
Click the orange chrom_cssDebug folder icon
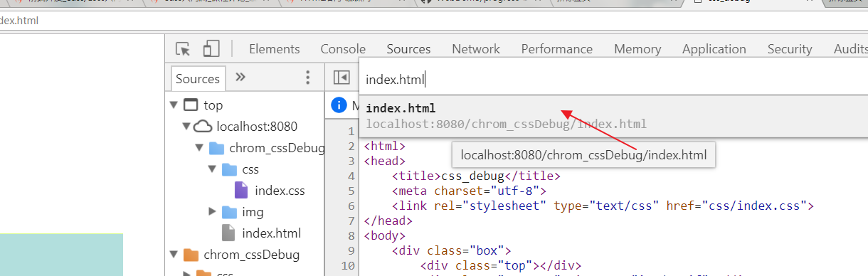(x=191, y=255)
